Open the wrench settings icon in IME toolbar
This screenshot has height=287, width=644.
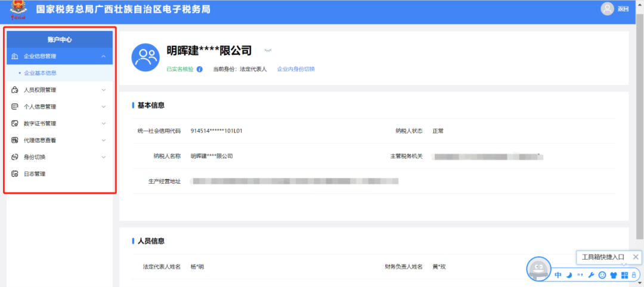[x=592, y=275]
